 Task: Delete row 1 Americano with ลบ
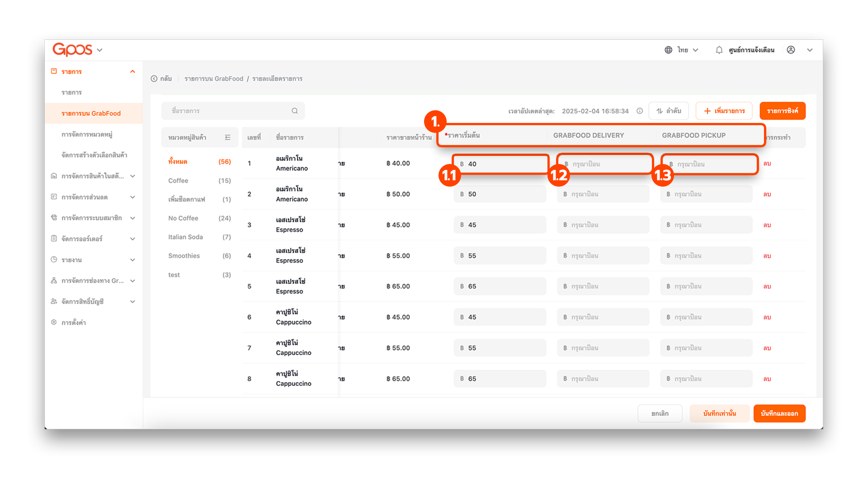pos(767,164)
